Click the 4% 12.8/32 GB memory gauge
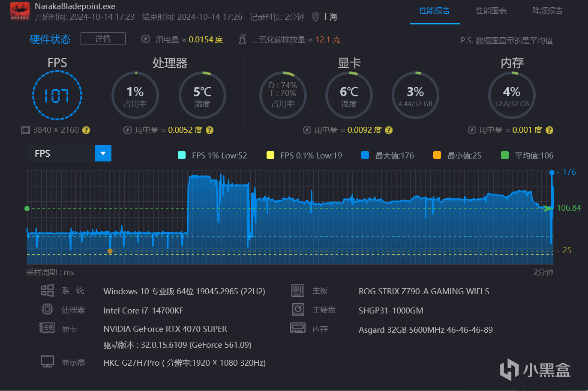Image resolution: width=588 pixels, height=391 pixels. click(512, 95)
